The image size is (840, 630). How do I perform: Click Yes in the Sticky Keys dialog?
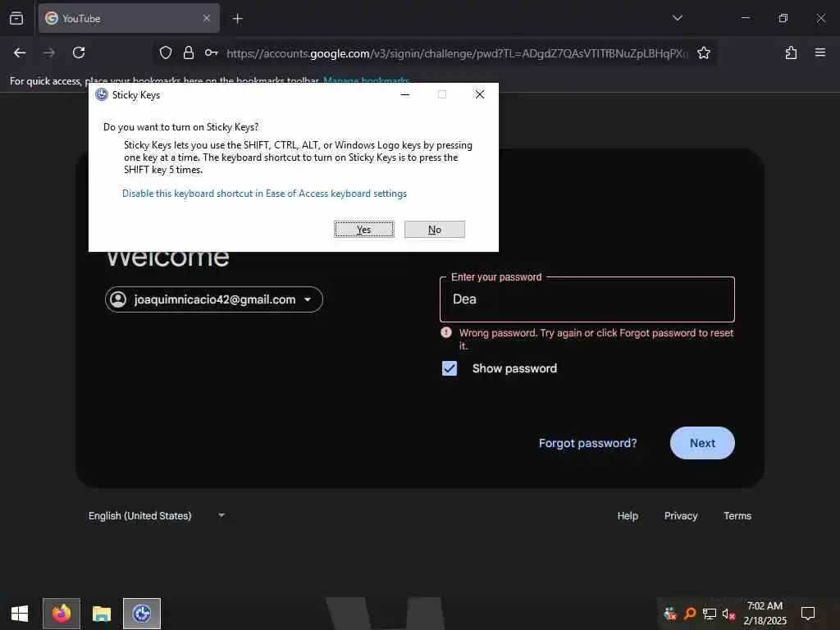tap(363, 230)
